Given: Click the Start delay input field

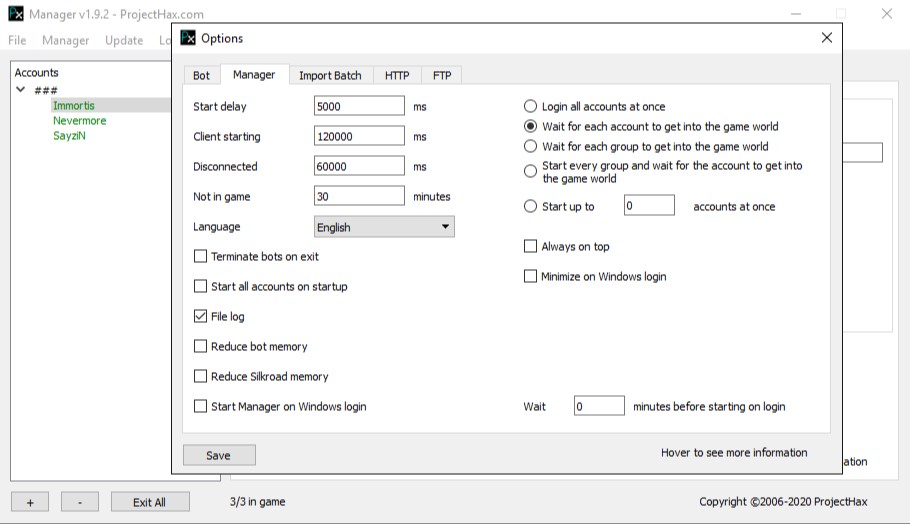Looking at the screenshot, I should coord(359,107).
